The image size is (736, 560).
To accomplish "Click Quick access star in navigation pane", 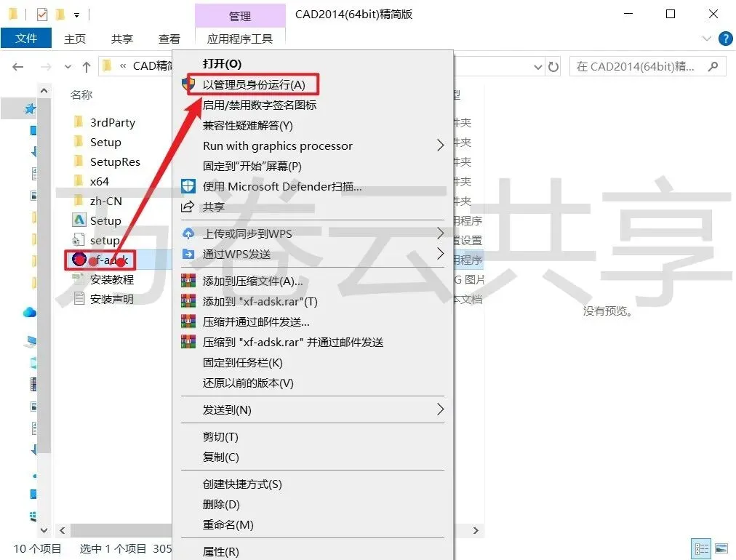I will 30,109.
